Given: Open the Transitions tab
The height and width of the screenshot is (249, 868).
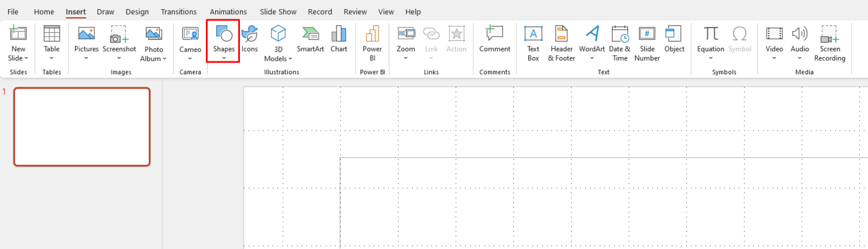Looking at the screenshot, I should click(179, 12).
